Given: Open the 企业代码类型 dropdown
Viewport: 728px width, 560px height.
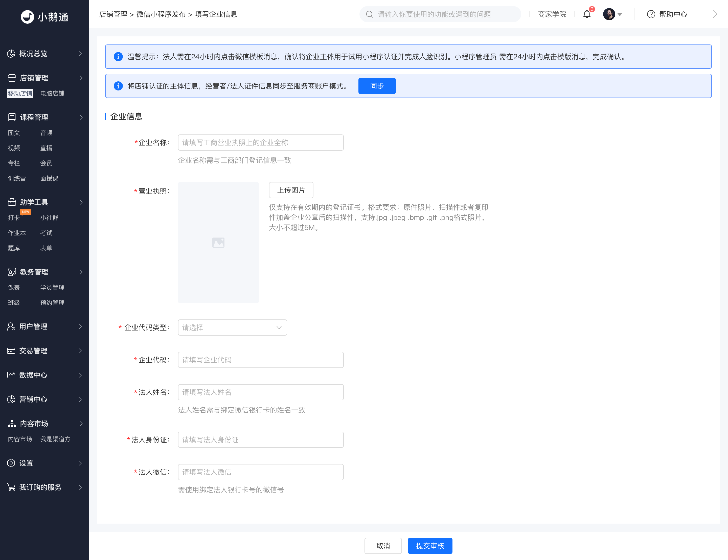Looking at the screenshot, I should [x=232, y=327].
